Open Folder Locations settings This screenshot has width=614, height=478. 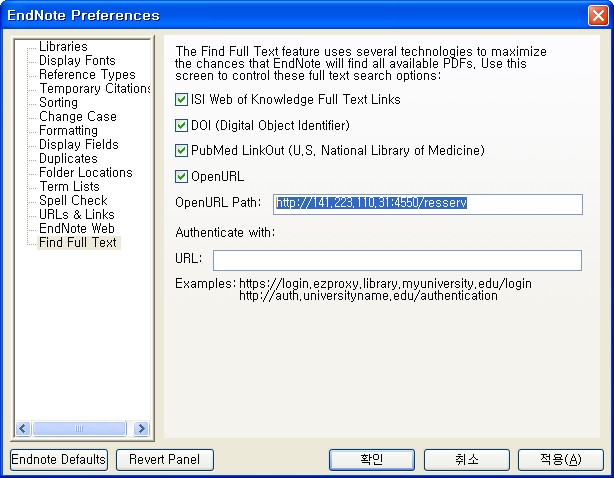pyautogui.click(x=86, y=172)
